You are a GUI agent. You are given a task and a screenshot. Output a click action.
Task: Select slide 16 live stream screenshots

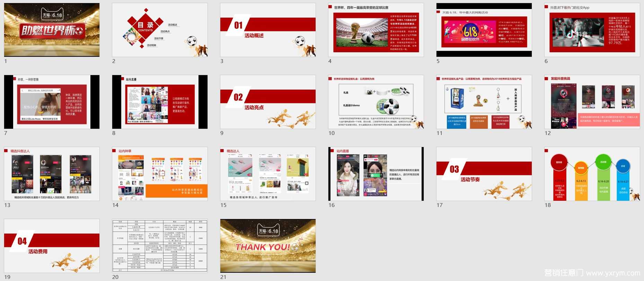click(376, 174)
